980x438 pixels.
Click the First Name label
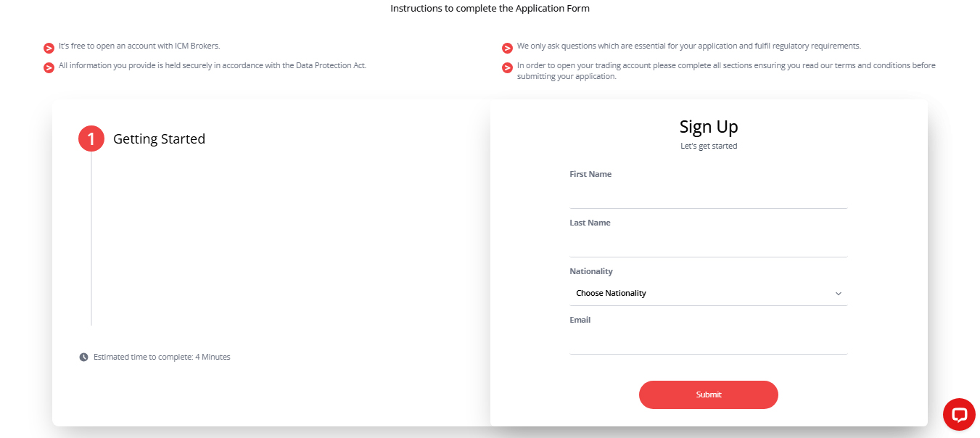[x=590, y=174]
